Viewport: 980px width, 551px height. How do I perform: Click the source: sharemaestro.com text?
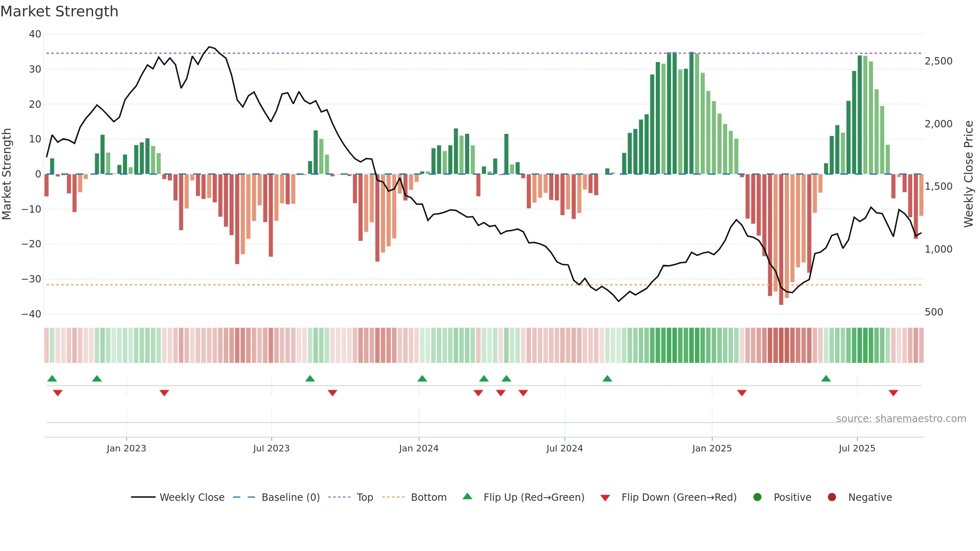(901, 418)
